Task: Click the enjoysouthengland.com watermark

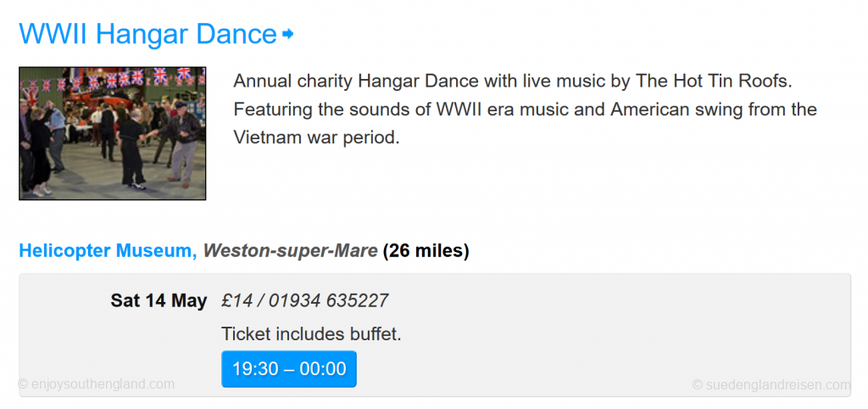Action: tap(97, 384)
